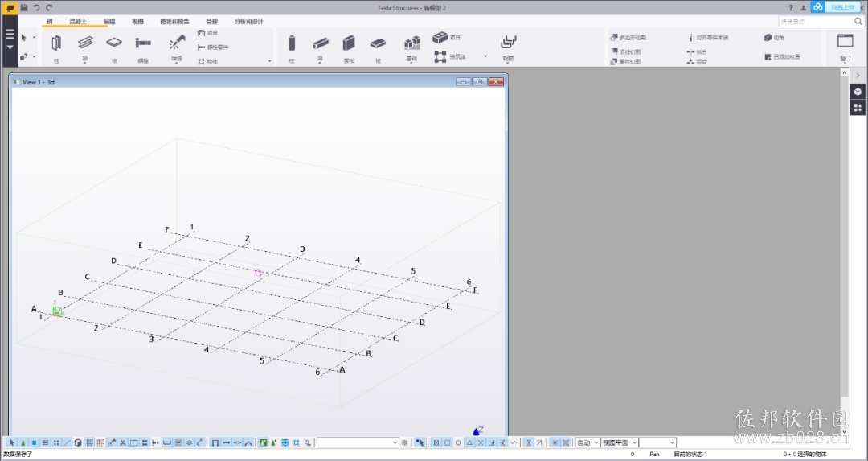This screenshot has width=868, height=461.
Task: Click the 沿线切割 line cut button
Action: click(x=626, y=51)
